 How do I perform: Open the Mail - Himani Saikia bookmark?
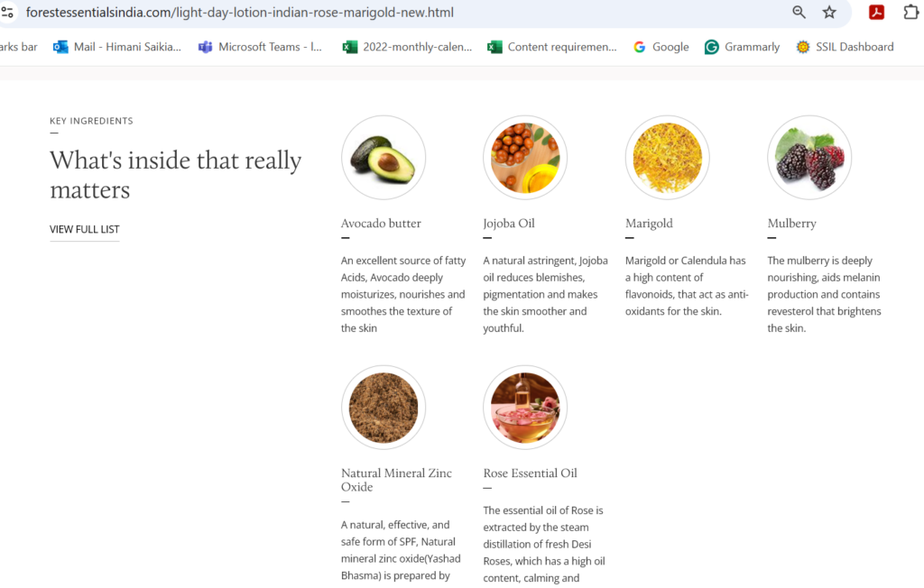coord(116,47)
